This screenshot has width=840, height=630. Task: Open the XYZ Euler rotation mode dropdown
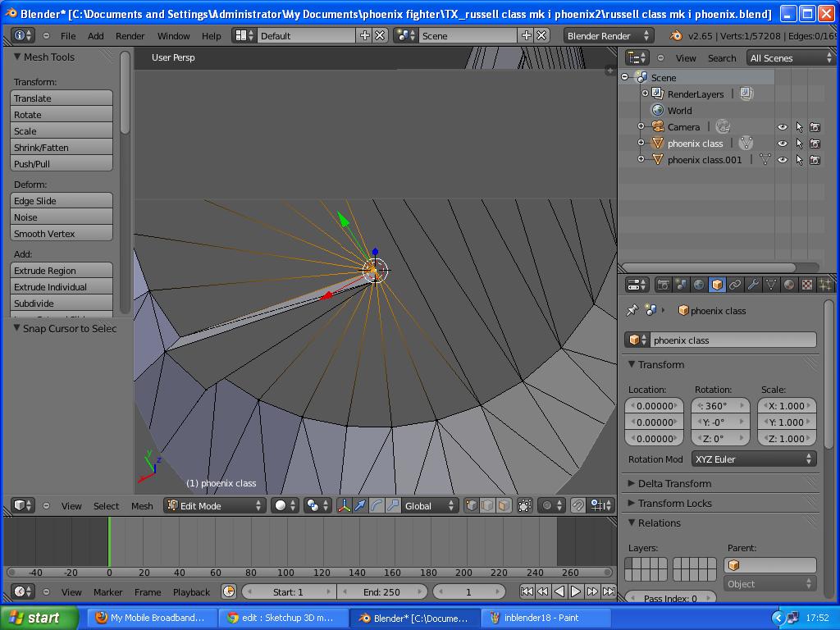click(x=753, y=459)
